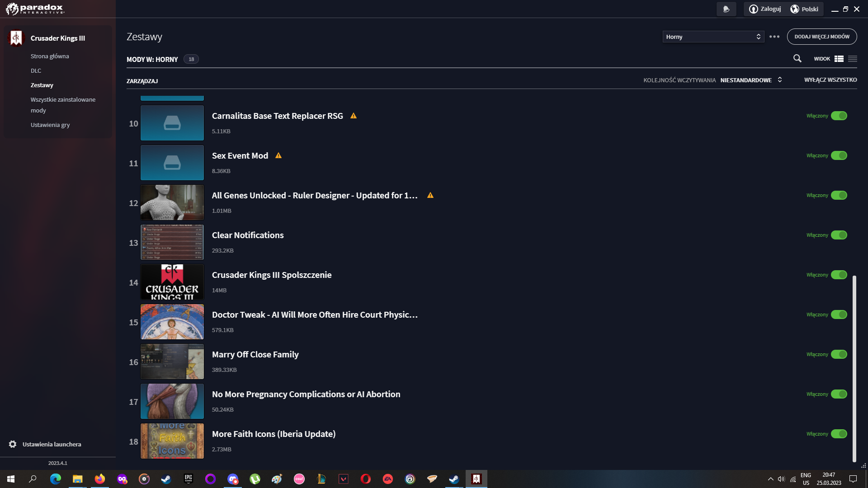Open the three-dot playset options menu
The image size is (868, 488).
[774, 37]
